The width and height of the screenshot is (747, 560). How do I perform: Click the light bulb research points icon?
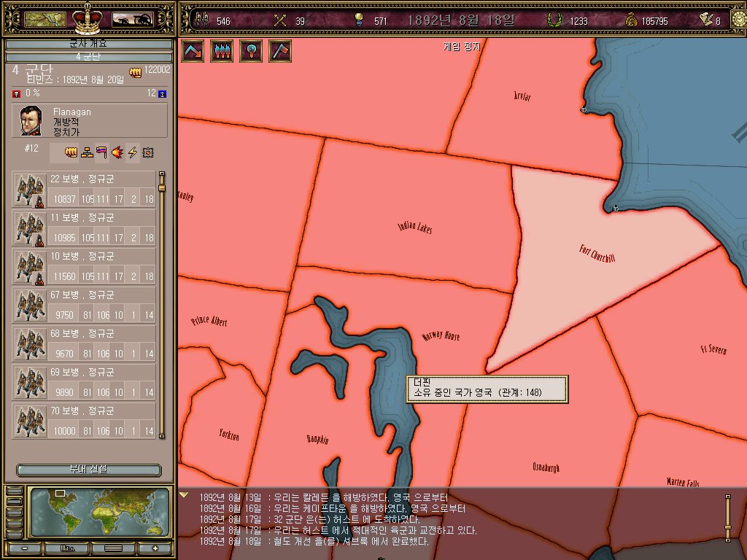tap(359, 20)
